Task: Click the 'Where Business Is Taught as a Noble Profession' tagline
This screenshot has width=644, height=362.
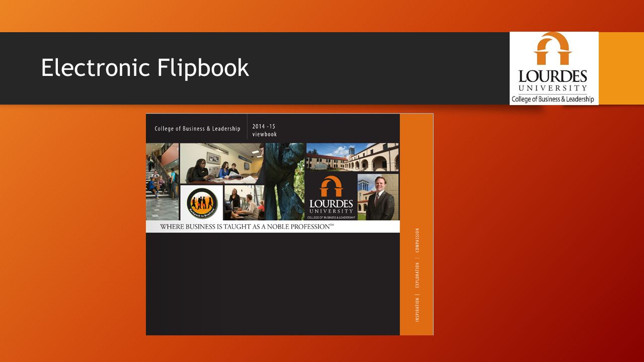Action: pyautogui.click(x=247, y=227)
